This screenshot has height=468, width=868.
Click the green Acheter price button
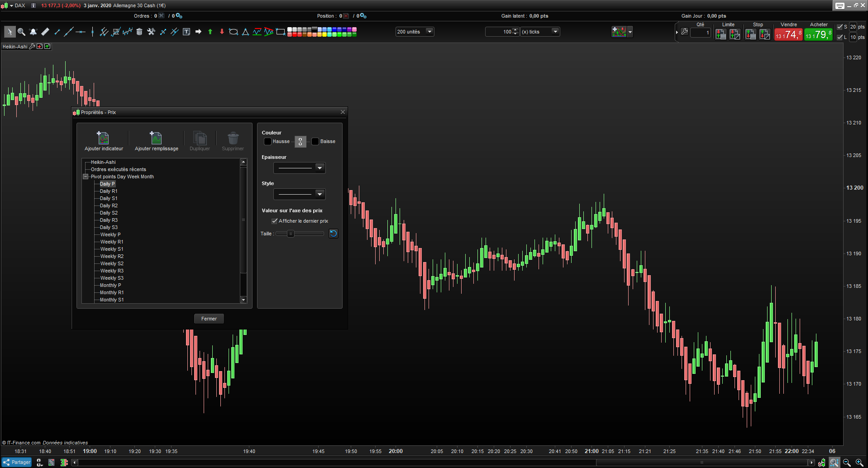819,34
